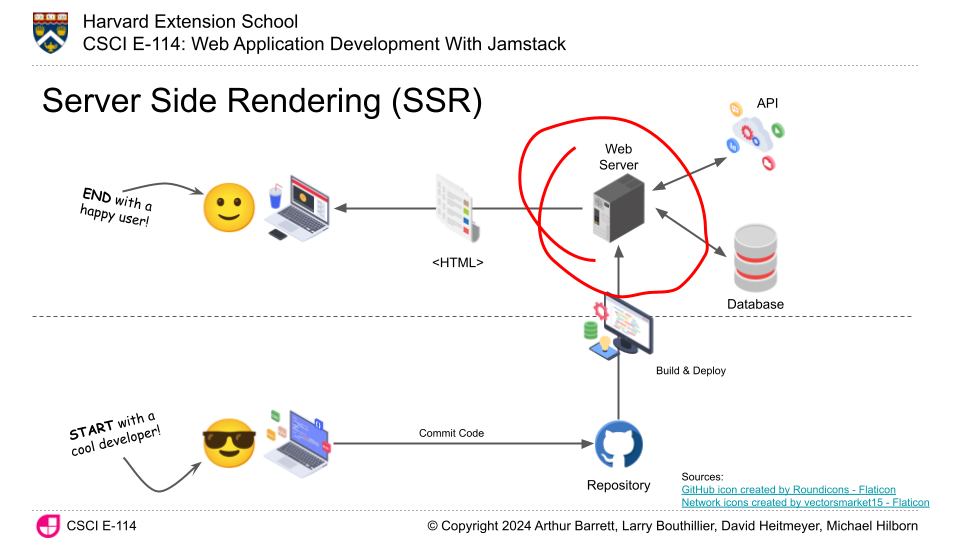Click the Harvard Extension School shield logo
This screenshot has height=540, width=960.
click(x=48, y=32)
